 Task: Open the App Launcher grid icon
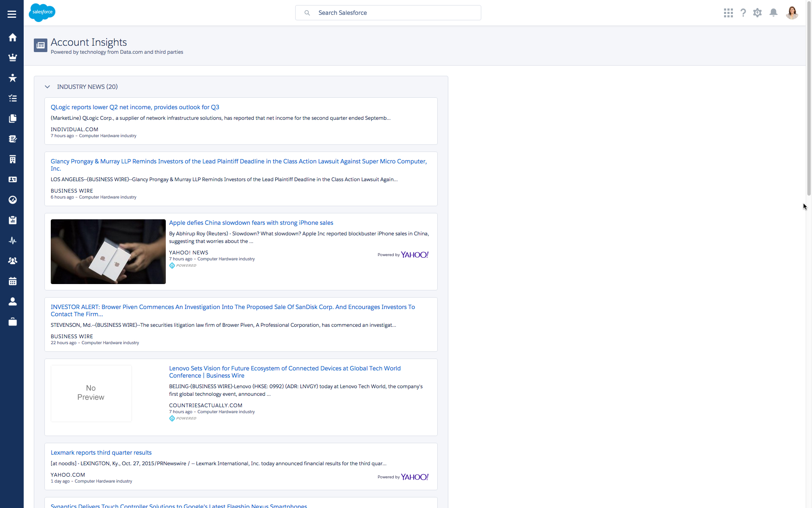click(728, 13)
